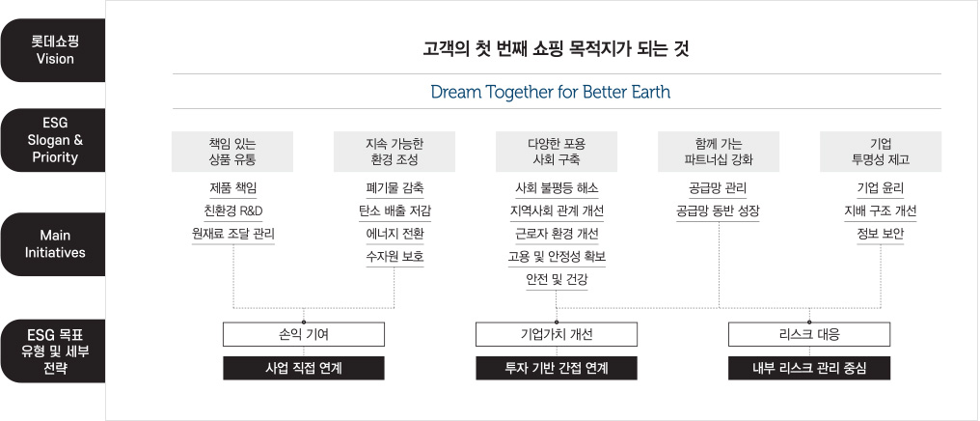
Task: Select the ESG Slogan & Priority label
Action: [53, 140]
